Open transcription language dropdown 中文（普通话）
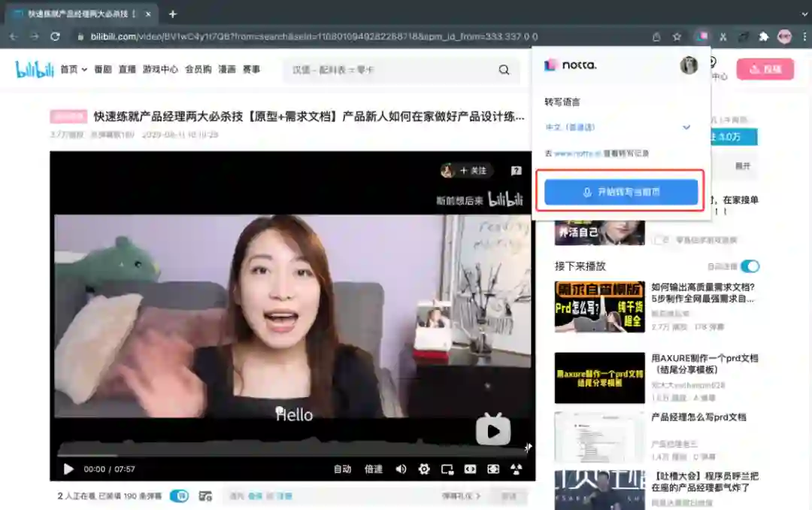The image size is (812, 510). 618,127
